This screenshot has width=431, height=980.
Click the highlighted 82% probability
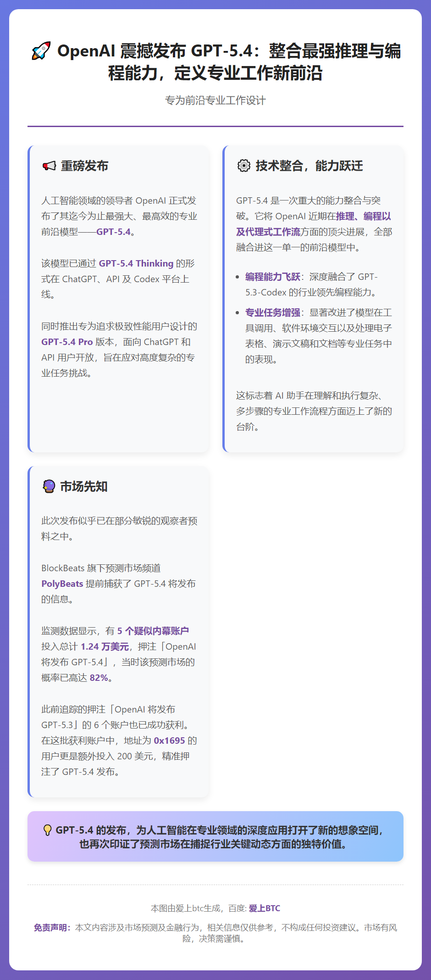point(99,678)
